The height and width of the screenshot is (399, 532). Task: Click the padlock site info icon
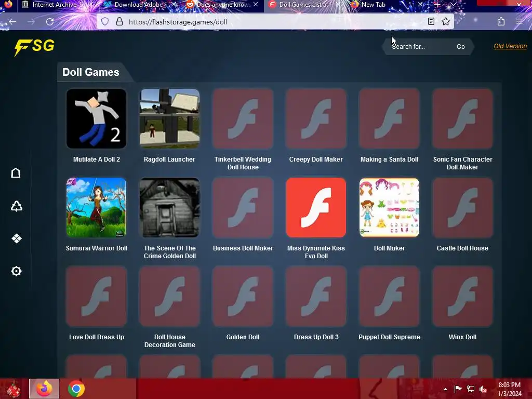click(119, 22)
